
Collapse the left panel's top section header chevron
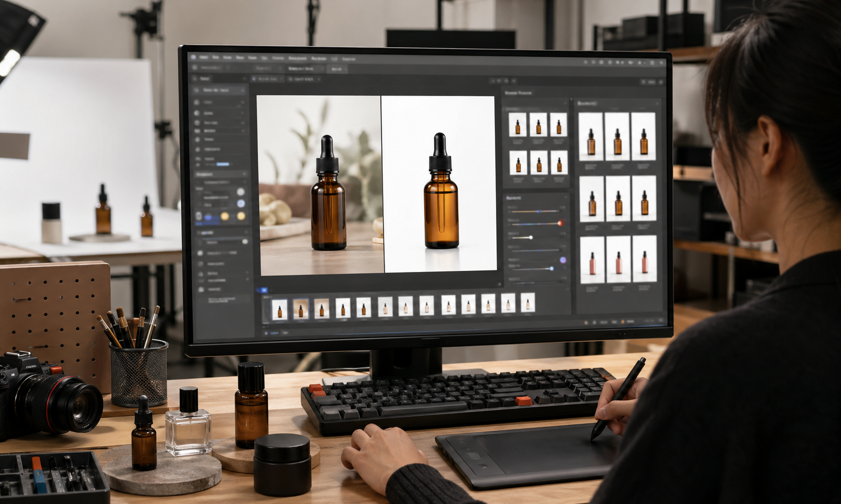pos(242,90)
